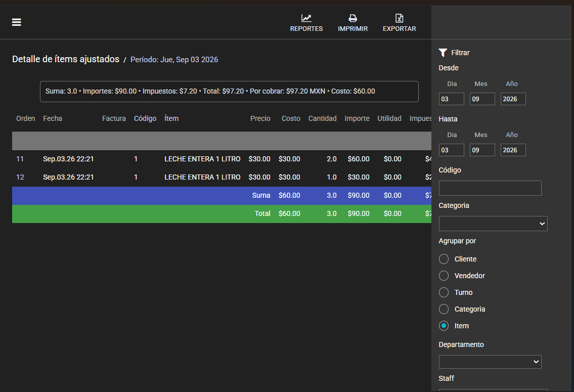Open the hamburger menu
This screenshot has width=574, height=392.
[x=17, y=22]
